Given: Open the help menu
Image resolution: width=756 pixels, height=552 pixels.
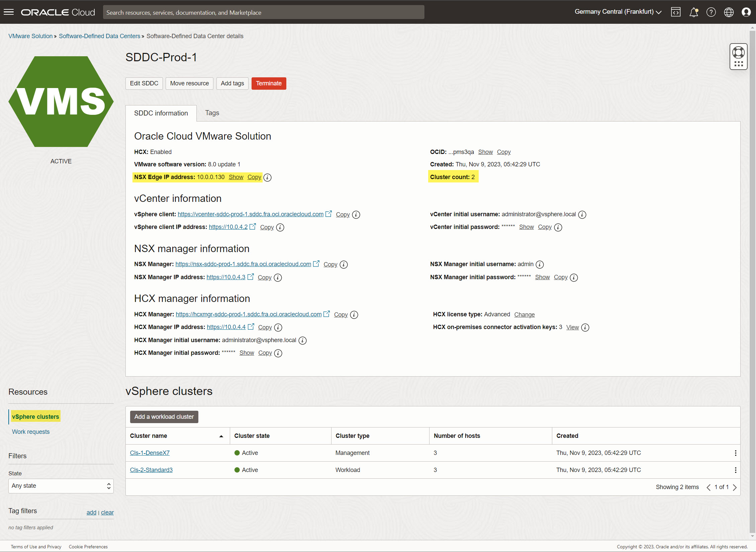Looking at the screenshot, I should point(711,12).
